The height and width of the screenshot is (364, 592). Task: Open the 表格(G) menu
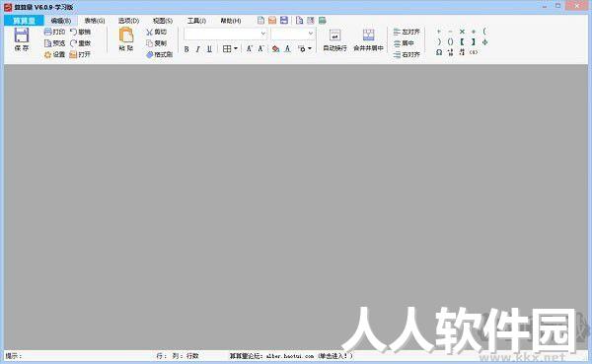pyautogui.click(x=95, y=21)
